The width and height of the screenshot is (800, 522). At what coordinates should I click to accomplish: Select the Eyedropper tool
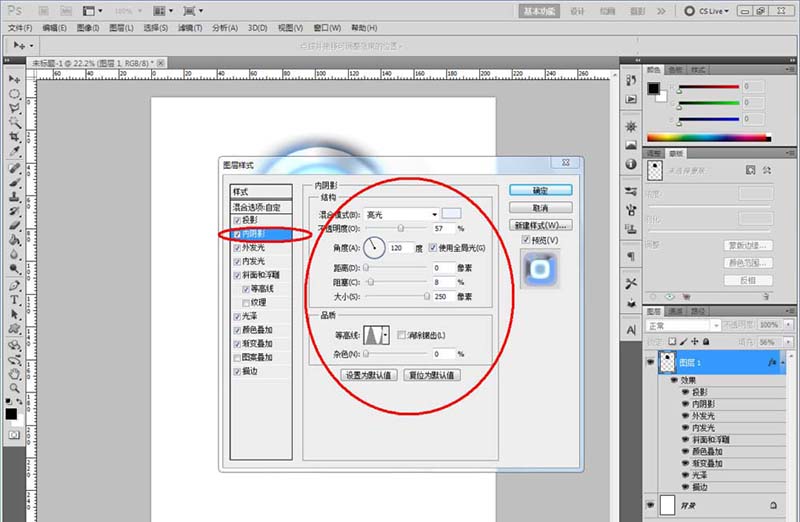[14, 152]
